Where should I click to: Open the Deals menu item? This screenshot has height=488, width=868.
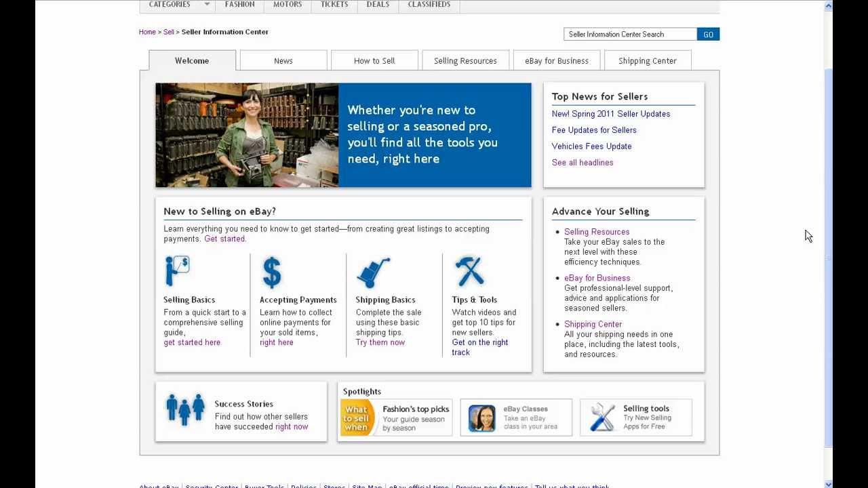378,5
